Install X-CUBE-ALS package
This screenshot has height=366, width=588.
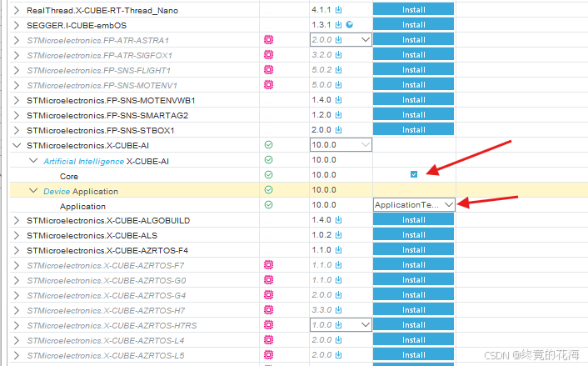[x=413, y=234]
